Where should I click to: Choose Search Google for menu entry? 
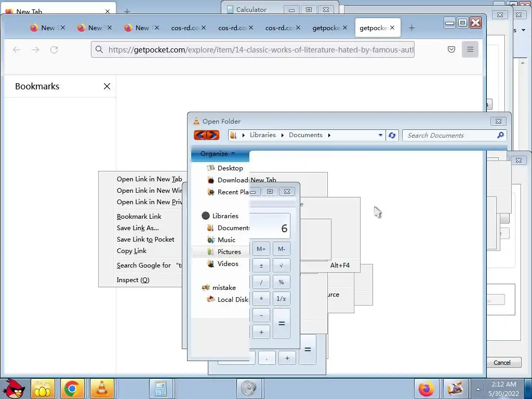149,265
